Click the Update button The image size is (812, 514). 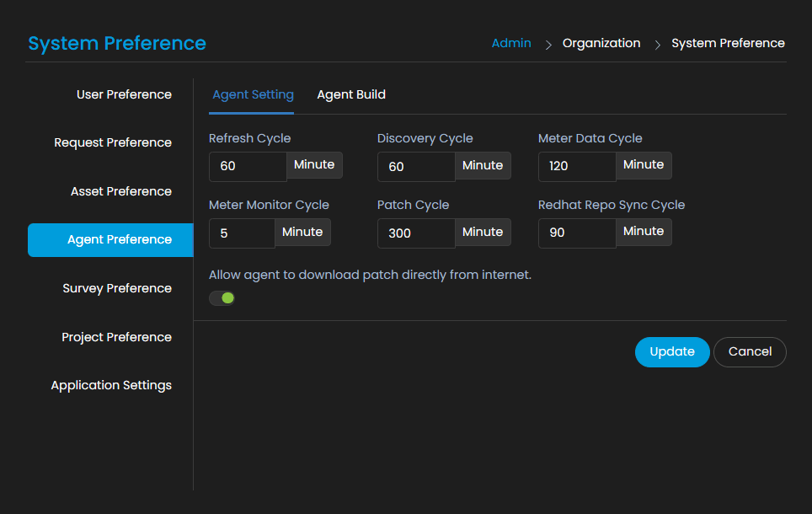(x=671, y=352)
